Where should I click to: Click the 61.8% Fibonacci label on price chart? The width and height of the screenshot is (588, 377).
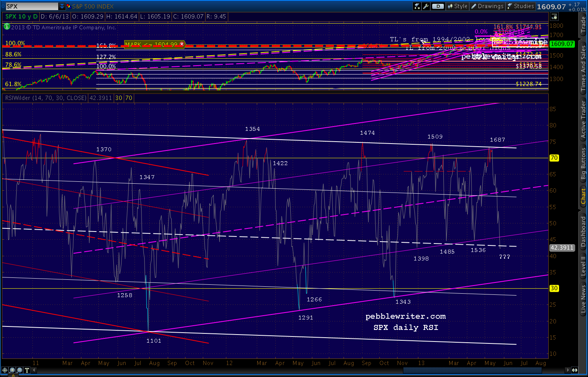tap(13, 84)
